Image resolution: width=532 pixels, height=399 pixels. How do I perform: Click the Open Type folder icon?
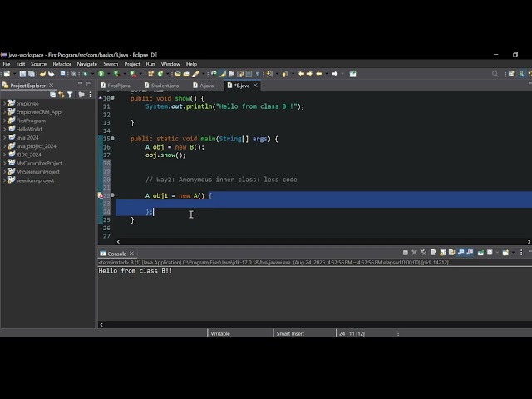point(177,74)
